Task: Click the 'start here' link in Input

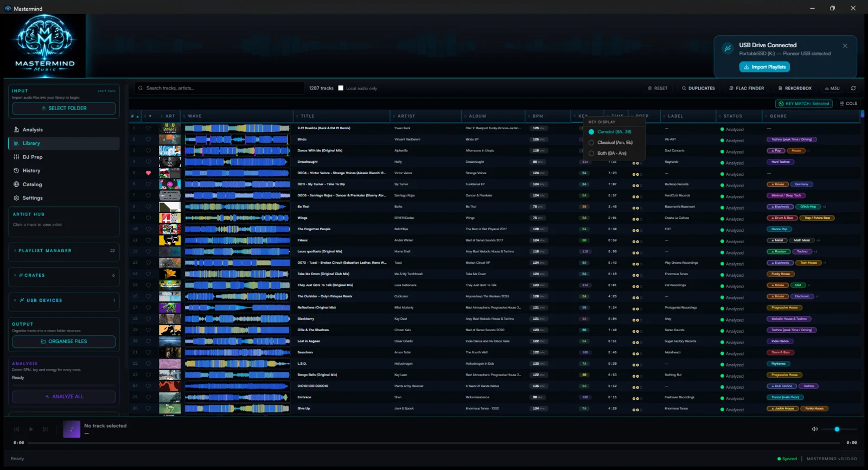Action: tap(106, 91)
